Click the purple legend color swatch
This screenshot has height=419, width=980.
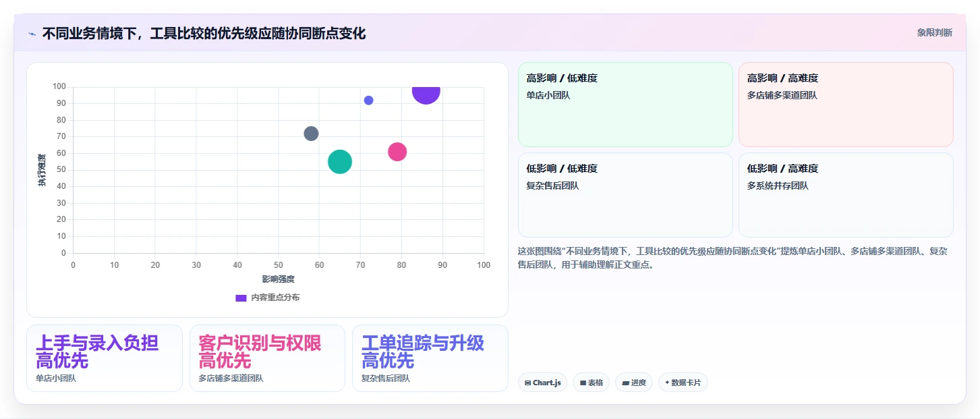click(241, 298)
